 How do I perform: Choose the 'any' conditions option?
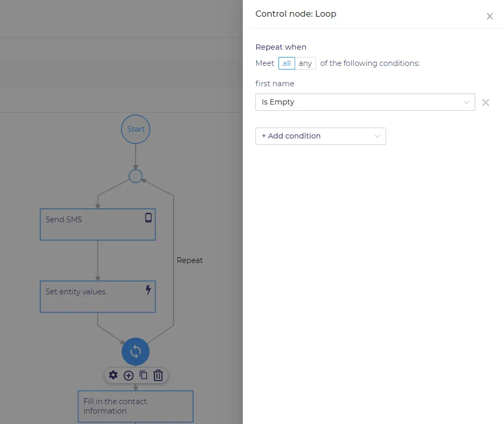(305, 63)
